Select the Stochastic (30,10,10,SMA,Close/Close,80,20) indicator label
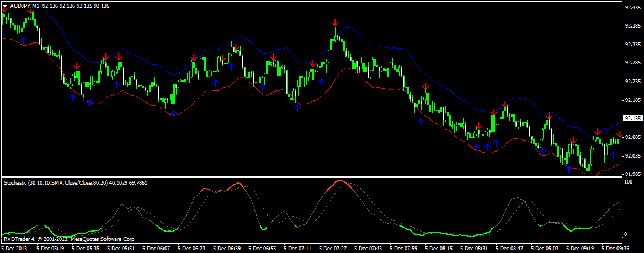644x253 pixels. click(x=56, y=183)
